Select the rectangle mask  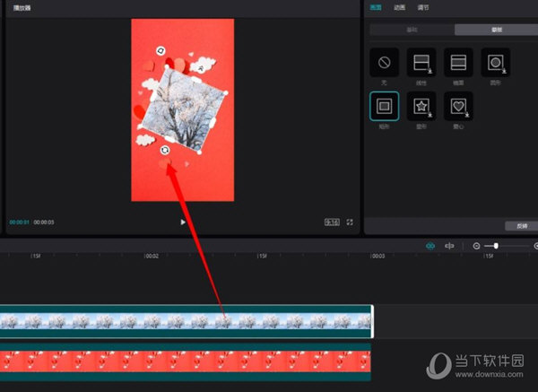(384, 107)
